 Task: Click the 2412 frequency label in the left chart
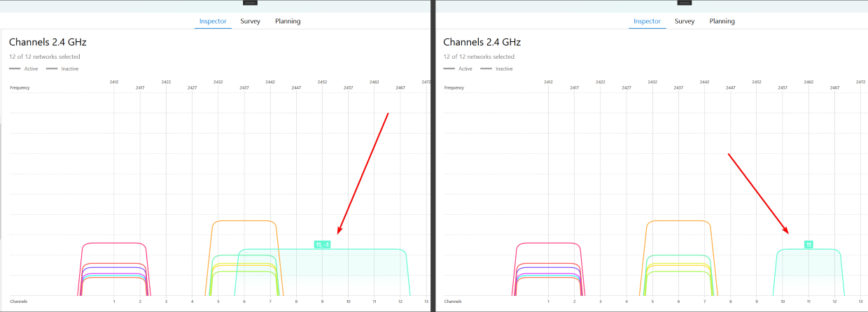114,82
